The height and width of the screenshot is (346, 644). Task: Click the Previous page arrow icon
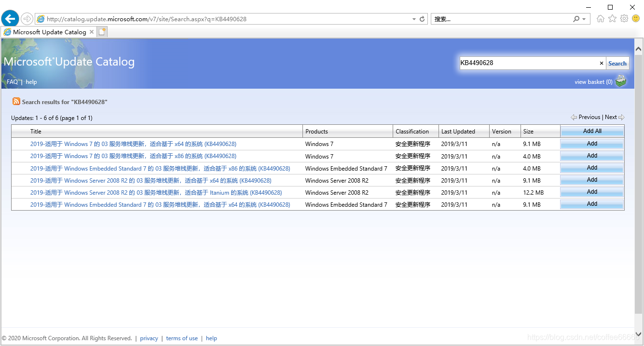(x=574, y=117)
